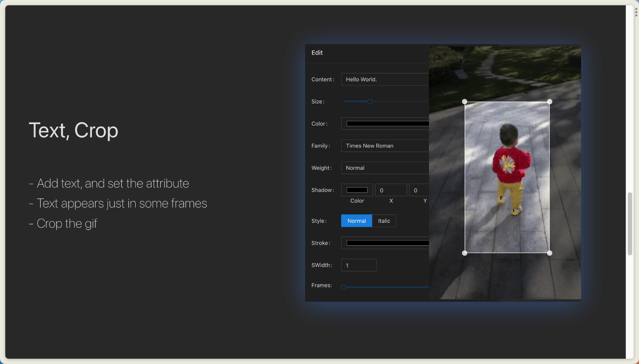Viewport: 639px width, 364px height.
Task: Click the top-left crop handle
Action: (464, 102)
